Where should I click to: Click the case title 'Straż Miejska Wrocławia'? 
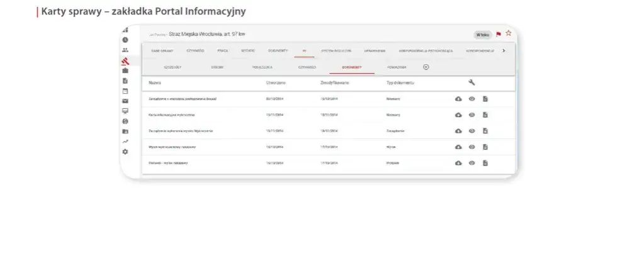point(207,35)
